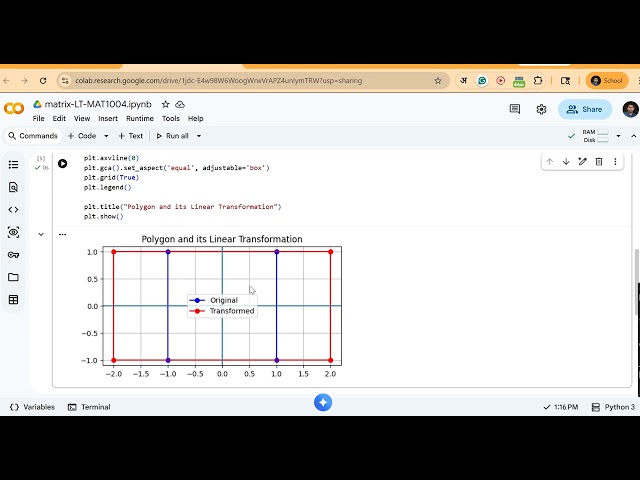Click the edit cell pencil icon
640x480 pixels.
tap(582, 162)
